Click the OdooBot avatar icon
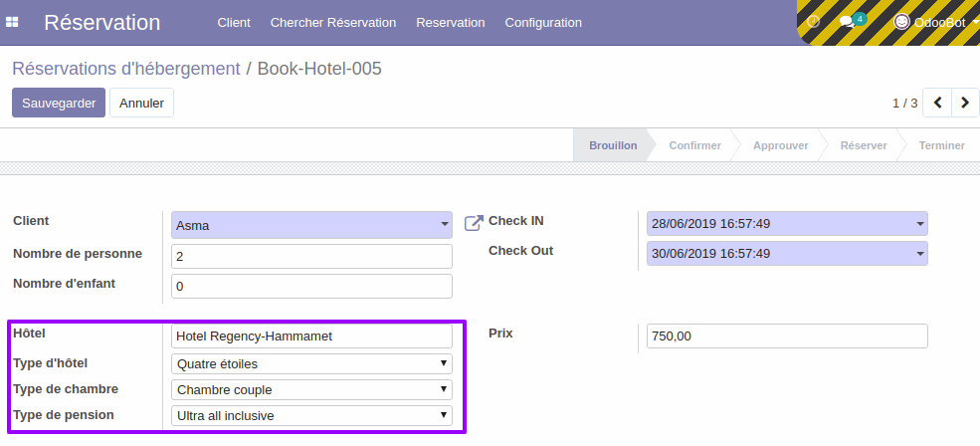 click(901, 22)
